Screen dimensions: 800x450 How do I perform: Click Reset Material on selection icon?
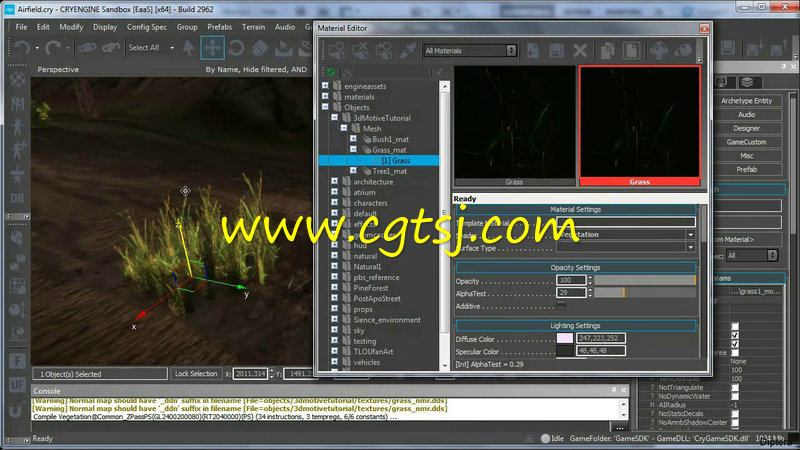coord(360,51)
